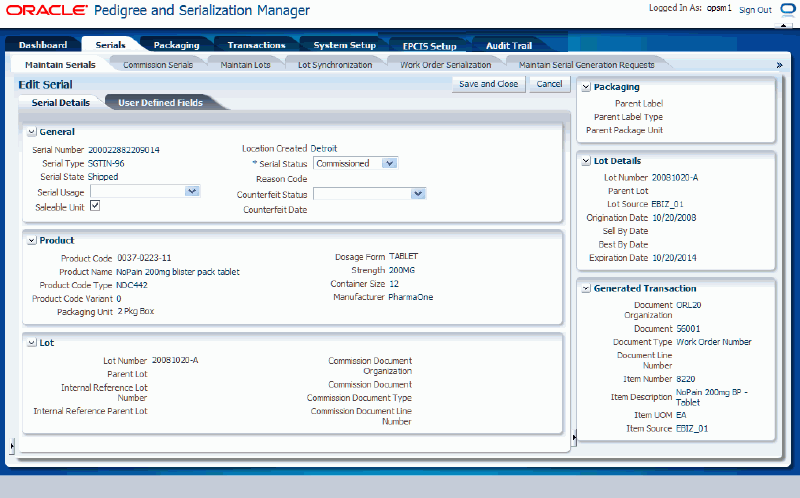Click the Edit Serial heading

[45, 85]
